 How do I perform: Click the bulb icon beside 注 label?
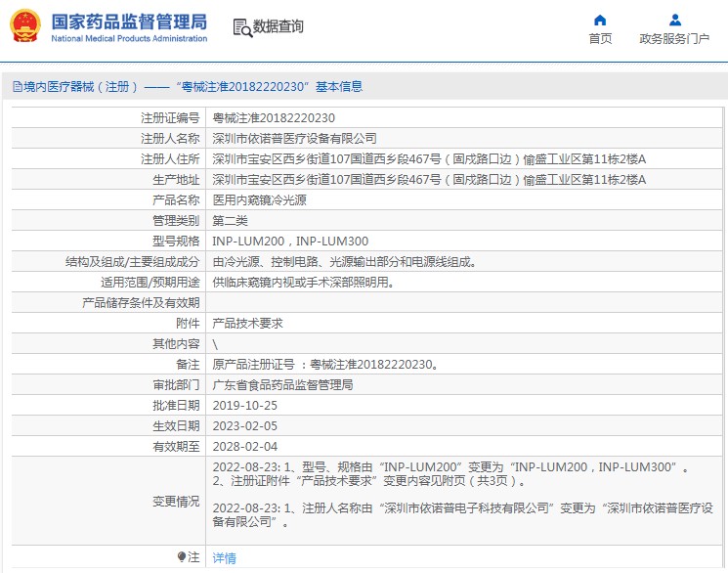tap(182, 557)
